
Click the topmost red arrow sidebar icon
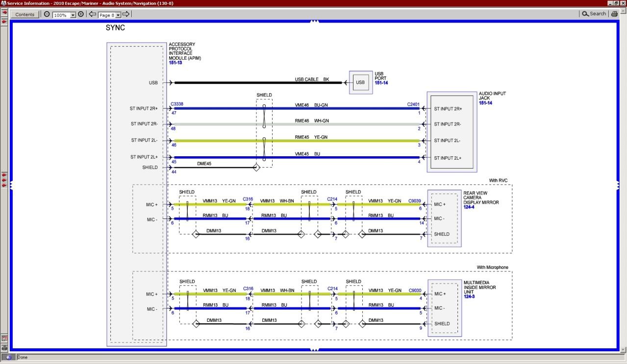click(4, 12)
